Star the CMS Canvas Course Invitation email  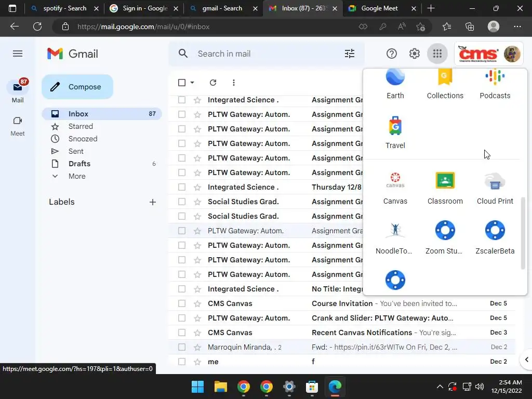[197, 303]
